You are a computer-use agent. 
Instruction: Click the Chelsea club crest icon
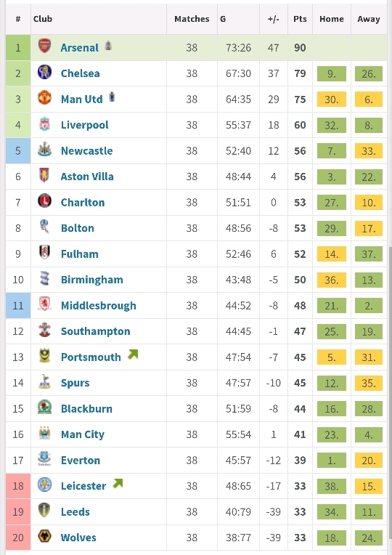click(x=44, y=72)
